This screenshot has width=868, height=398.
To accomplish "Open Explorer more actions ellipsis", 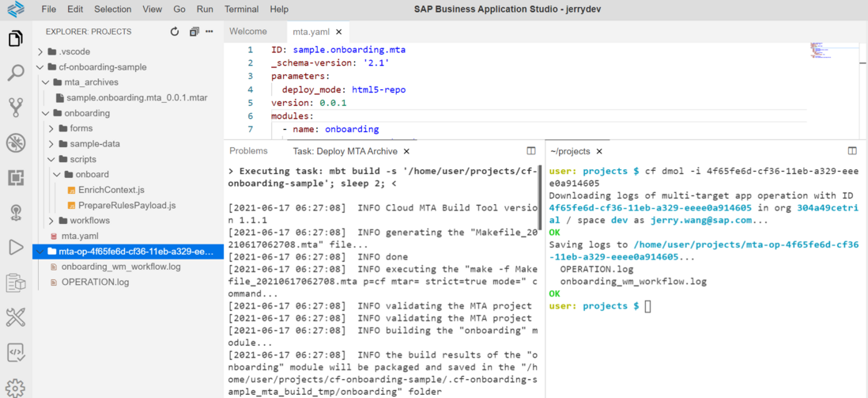I will (x=209, y=32).
